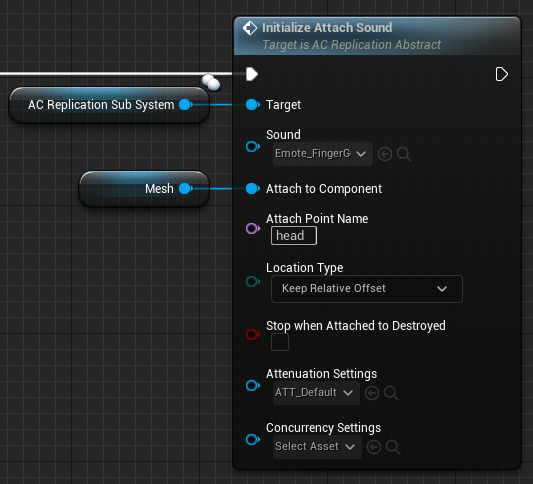
Task: Click the Sound input pin
Action: pyautogui.click(x=253, y=147)
